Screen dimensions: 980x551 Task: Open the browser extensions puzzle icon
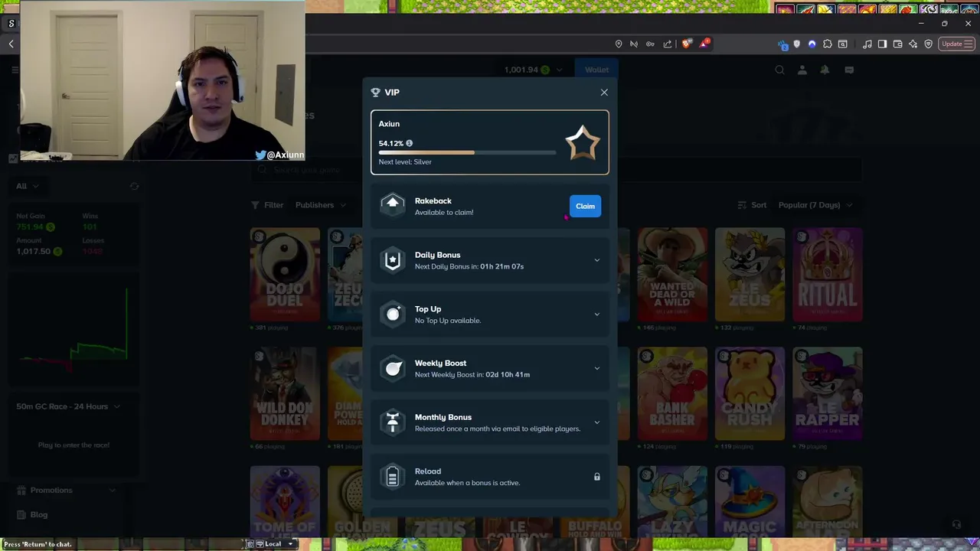point(828,44)
